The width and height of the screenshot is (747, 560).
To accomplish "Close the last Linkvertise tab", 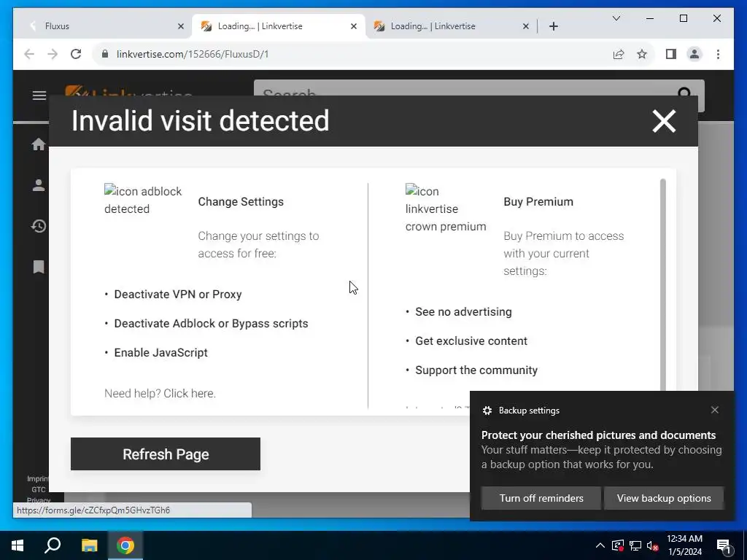I will tap(526, 26).
